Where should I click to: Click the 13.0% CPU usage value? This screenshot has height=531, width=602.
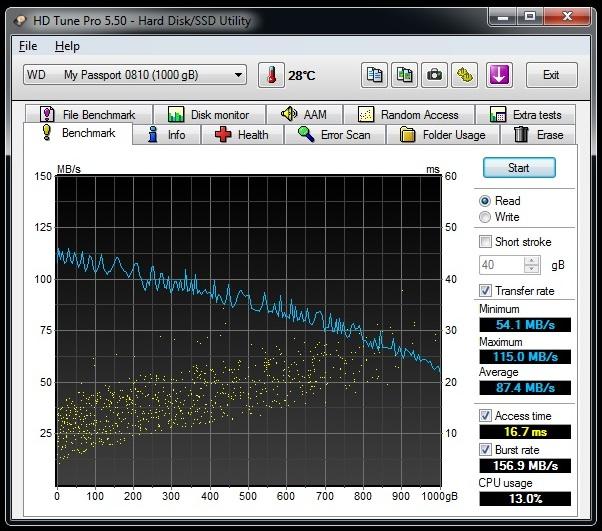pyautogui.click(x=525, y=499)
